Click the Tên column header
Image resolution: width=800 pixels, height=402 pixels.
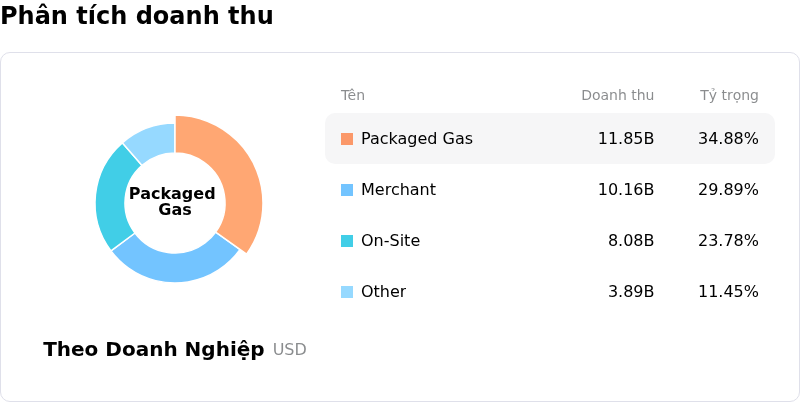click(x=353, y=95)
